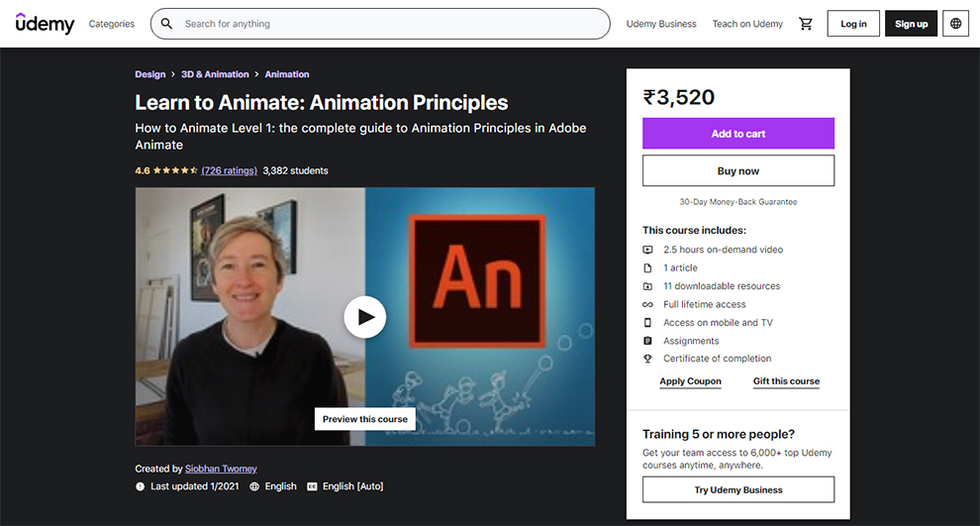Click the Add to cart button

click(738, 133)
